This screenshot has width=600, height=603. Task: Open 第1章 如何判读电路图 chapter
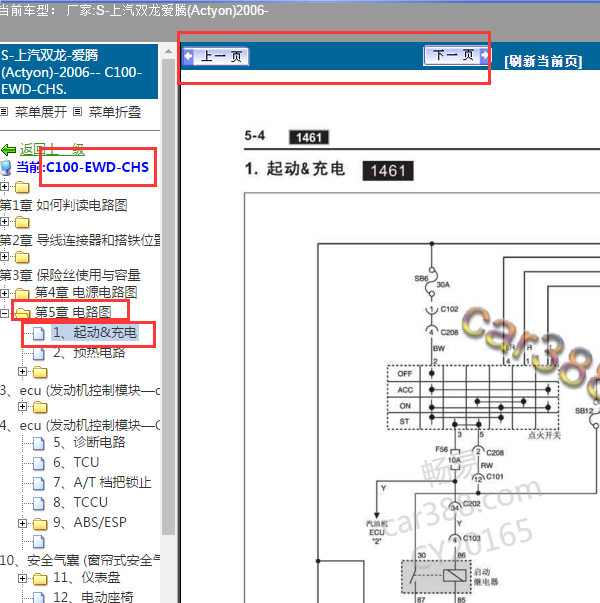(x=63, y=205)
